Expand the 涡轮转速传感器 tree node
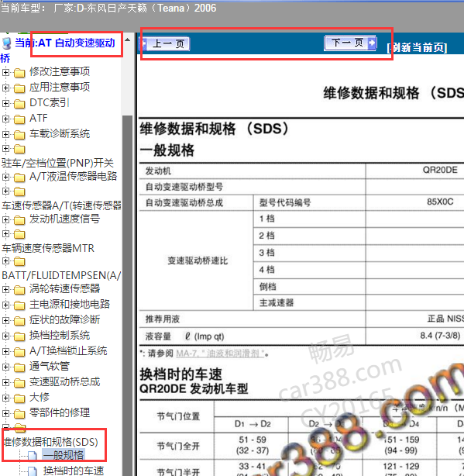The height and width of the screenshot is (476, 464). 5,289
